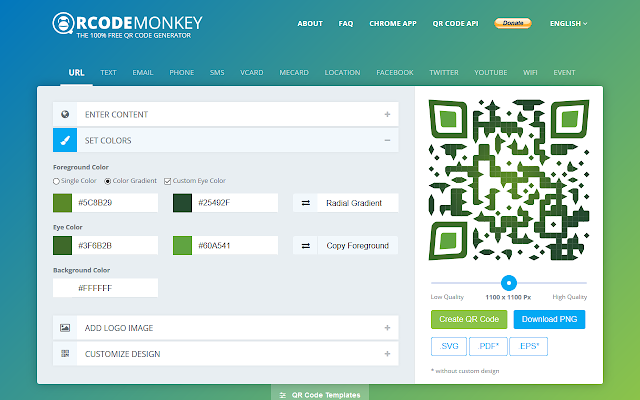Click the #3F6B2B eye color swatch
The width and height of the screenshot is (640, 400).
click(62, 246)
